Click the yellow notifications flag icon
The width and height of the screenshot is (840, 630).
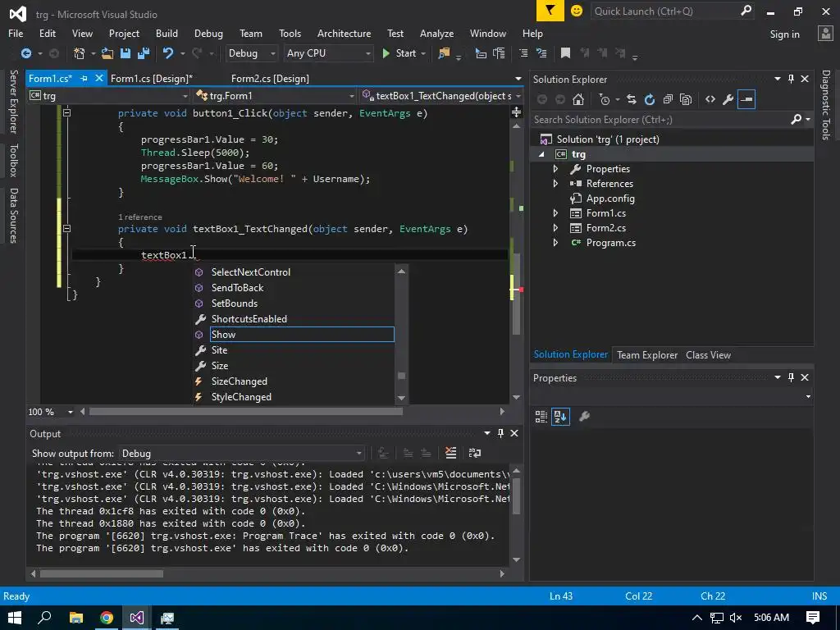pyautogui.click(x=550, y=11)
